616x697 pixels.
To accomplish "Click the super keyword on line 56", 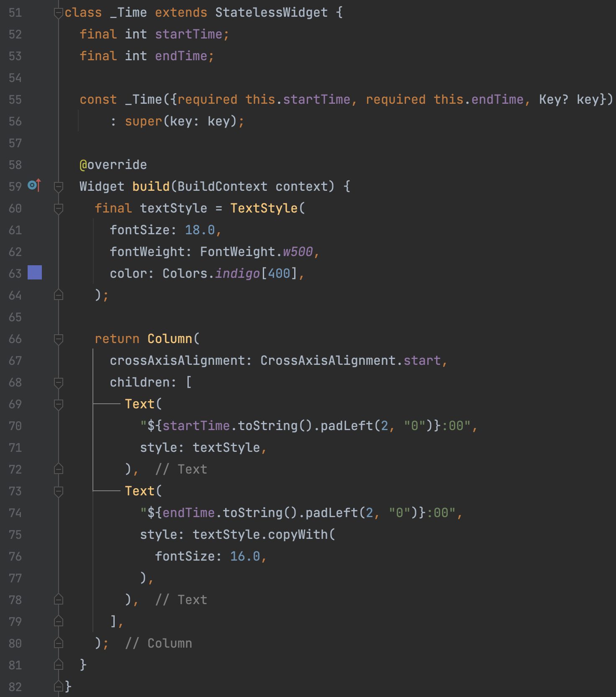I will pos(144,121).
